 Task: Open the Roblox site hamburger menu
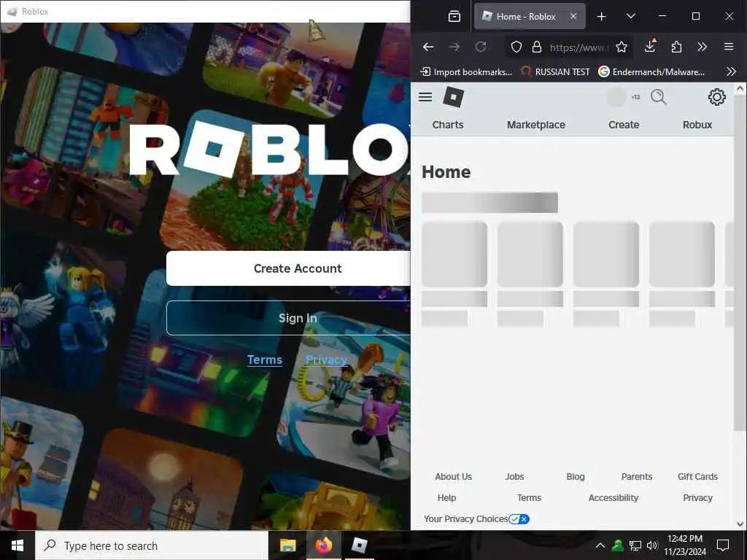pos(425,97)
